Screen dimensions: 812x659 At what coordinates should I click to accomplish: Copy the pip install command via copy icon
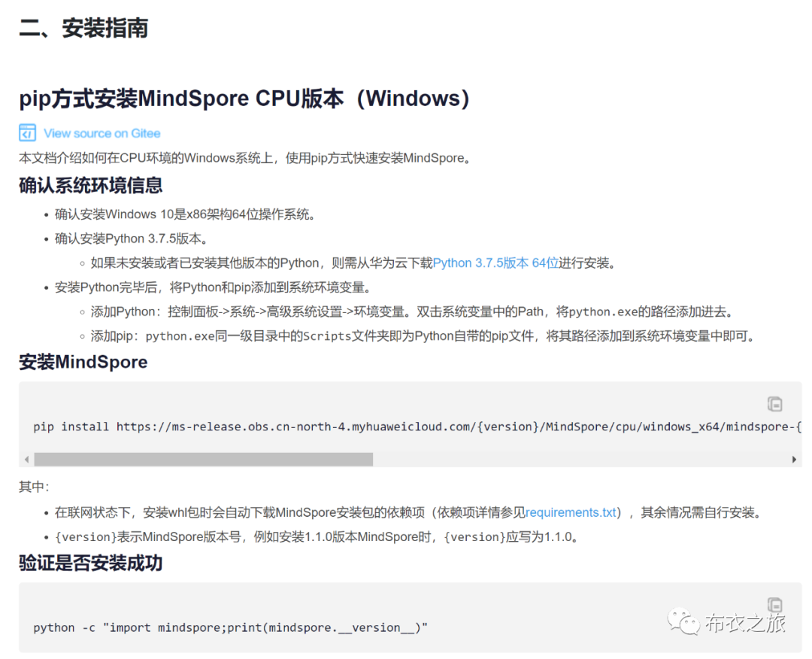tap(774, 403)
